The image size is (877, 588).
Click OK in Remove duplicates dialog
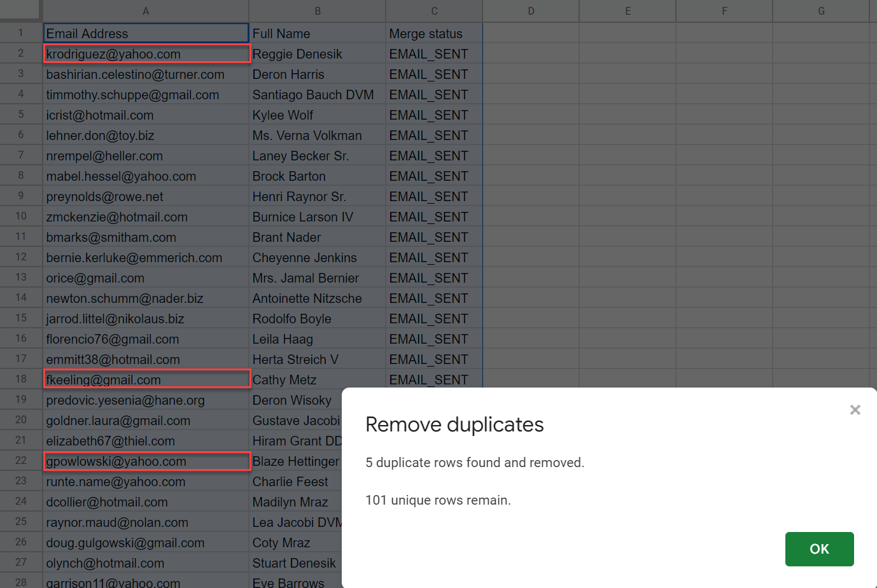(x=819, y=549)
